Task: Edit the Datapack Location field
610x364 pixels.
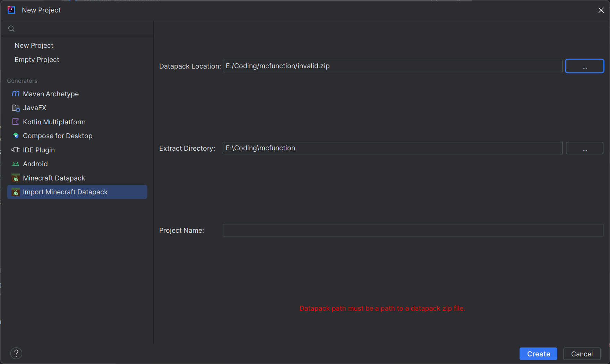Action: (x=393, y=66)
